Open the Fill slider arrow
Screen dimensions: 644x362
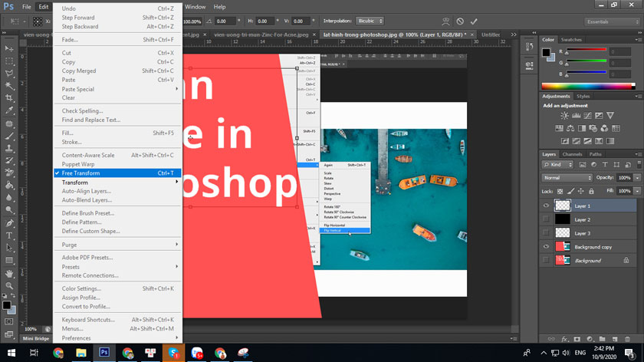(x=637, y=191)
